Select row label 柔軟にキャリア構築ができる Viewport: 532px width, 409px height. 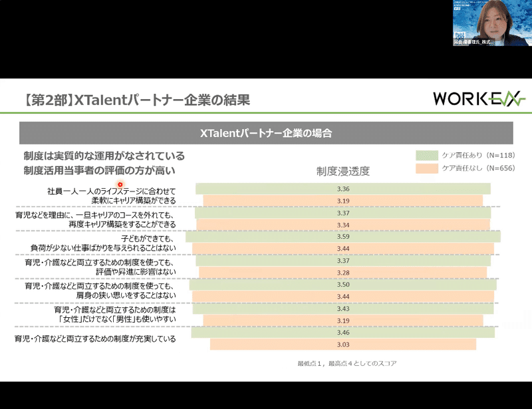tap(134, 201)
